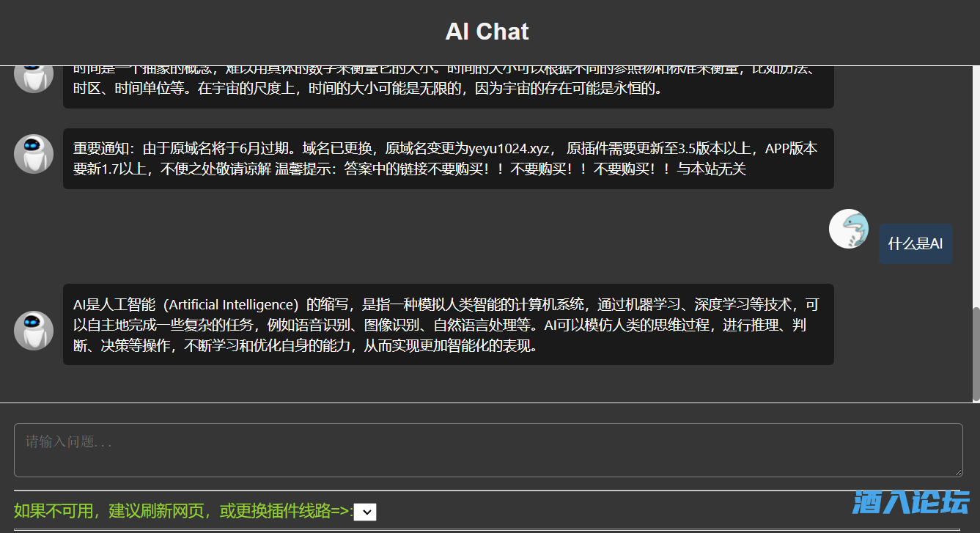The width and height of the screenshot is (980, 533).
Task: Click the partially hidden robot avatar at top
Action: [34, 78]
